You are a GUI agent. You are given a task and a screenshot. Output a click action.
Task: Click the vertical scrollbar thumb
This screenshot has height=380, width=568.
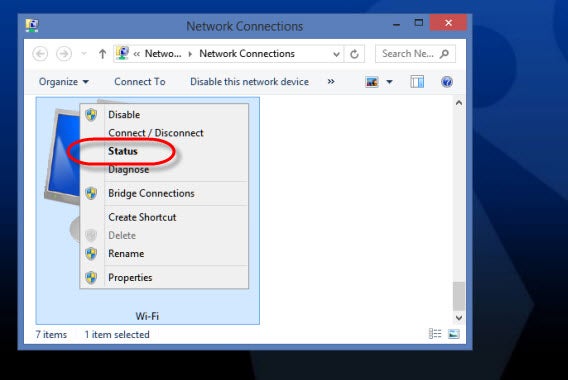[x=459, y=296]
